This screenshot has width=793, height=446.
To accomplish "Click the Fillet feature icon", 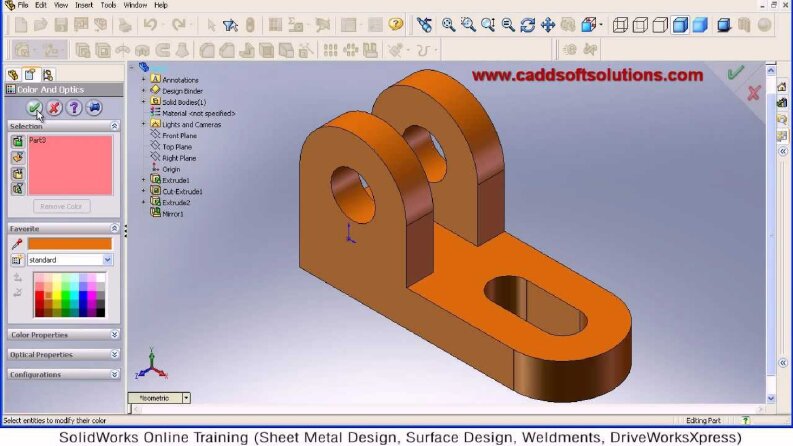I will (207, 50).
